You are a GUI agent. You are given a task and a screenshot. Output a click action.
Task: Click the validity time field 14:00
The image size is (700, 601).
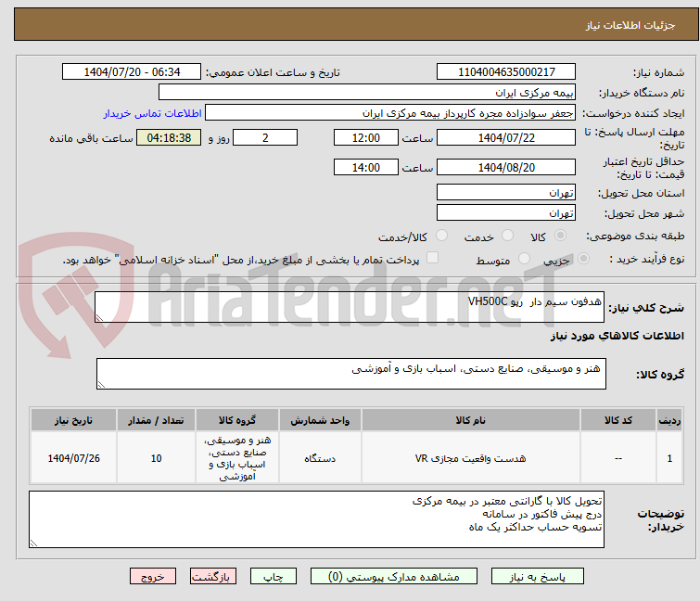coord(366,168)
